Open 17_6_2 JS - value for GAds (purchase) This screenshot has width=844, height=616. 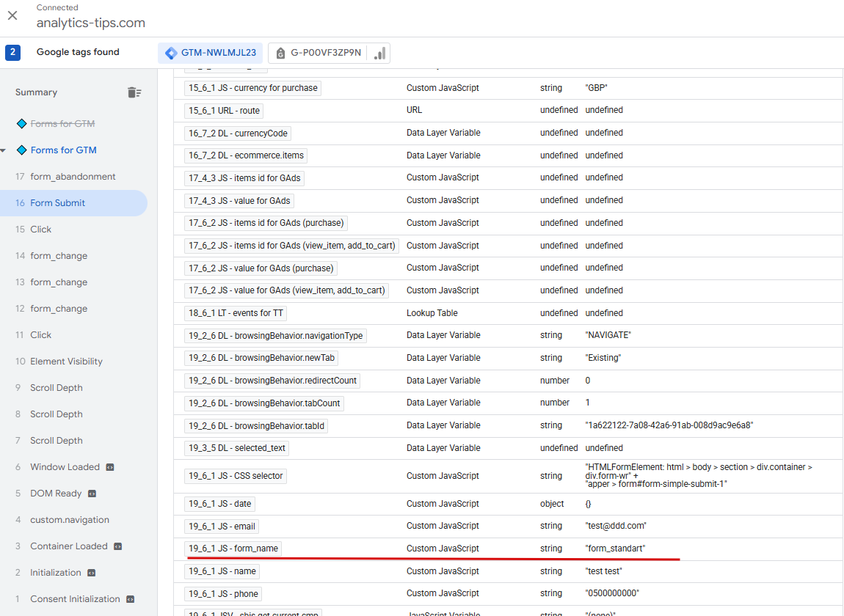click(261, 268)
